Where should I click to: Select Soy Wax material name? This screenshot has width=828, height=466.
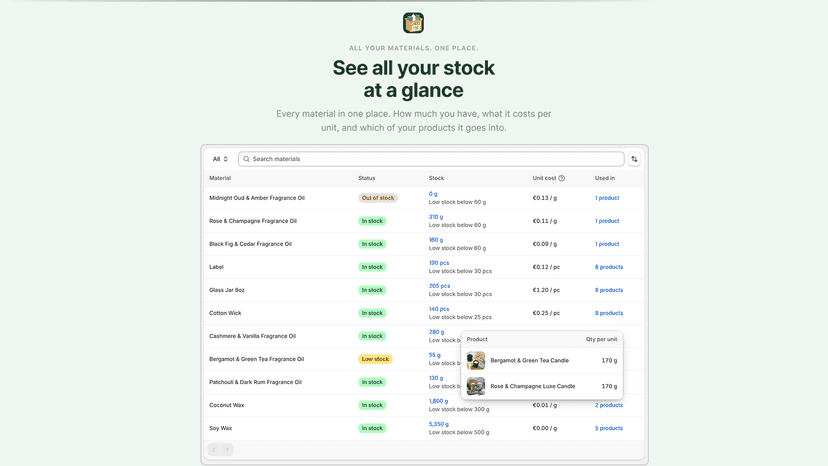click(x=221, y=428)
